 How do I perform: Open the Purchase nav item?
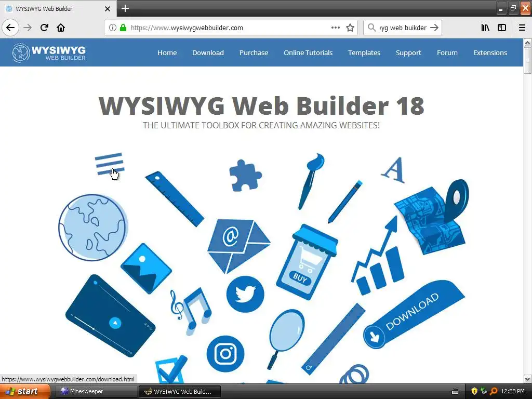tap(254, 52)
